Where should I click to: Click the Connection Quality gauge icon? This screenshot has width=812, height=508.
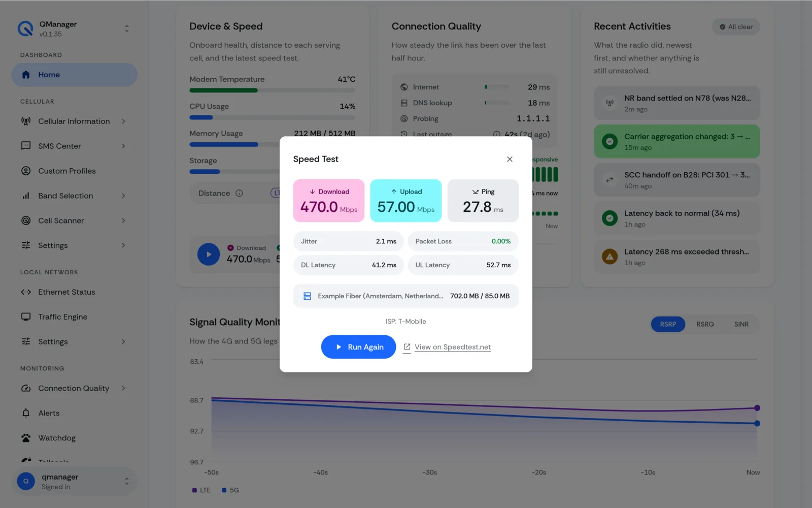(x=26, y=388)
